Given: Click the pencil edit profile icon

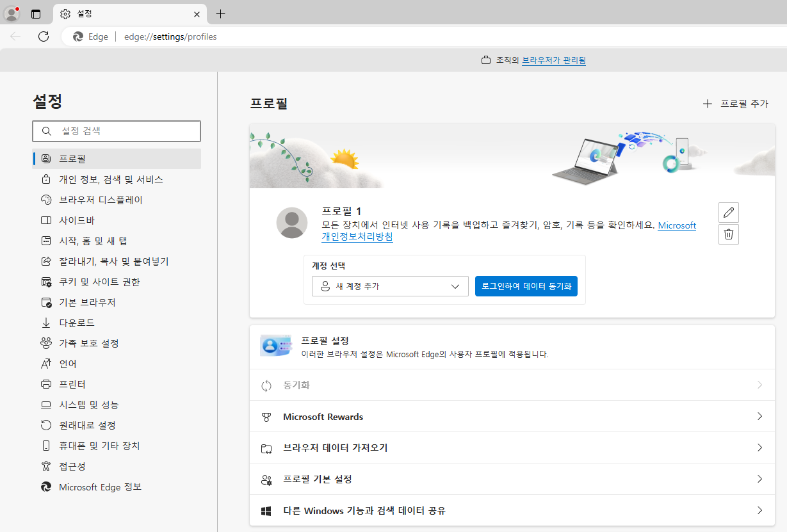Looking at the screenshot, I should click(729, 213).
